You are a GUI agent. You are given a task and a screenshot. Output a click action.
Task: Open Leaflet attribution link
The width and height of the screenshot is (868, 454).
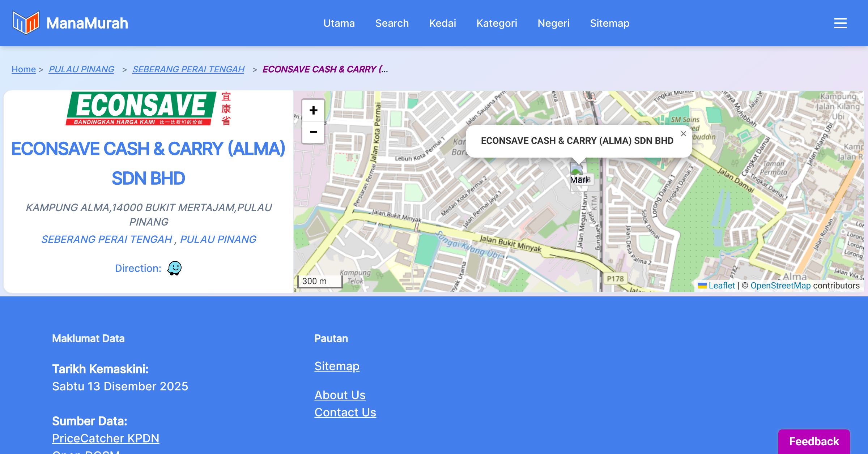[721, 286]
